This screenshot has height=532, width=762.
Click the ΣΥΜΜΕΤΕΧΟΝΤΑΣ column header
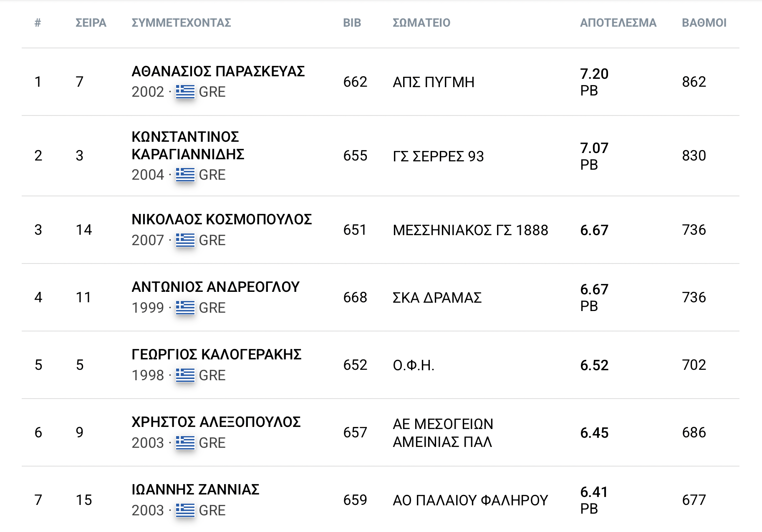181,23
